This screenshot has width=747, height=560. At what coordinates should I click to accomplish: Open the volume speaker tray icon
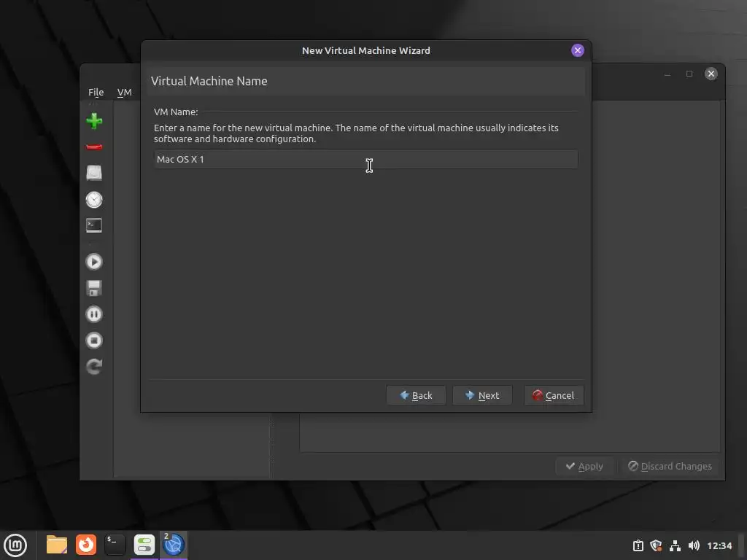click(x=694, y=545)
